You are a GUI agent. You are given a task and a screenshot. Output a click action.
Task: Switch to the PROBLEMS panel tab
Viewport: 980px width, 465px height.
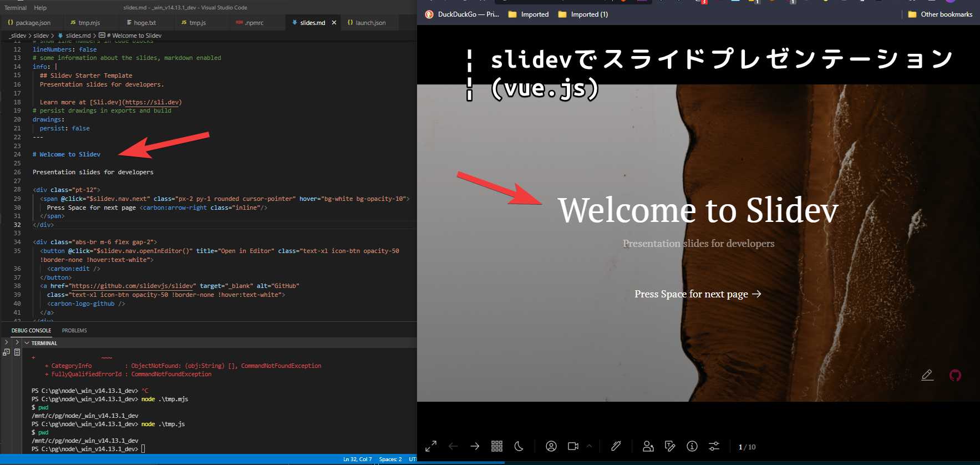coord(74,331)
